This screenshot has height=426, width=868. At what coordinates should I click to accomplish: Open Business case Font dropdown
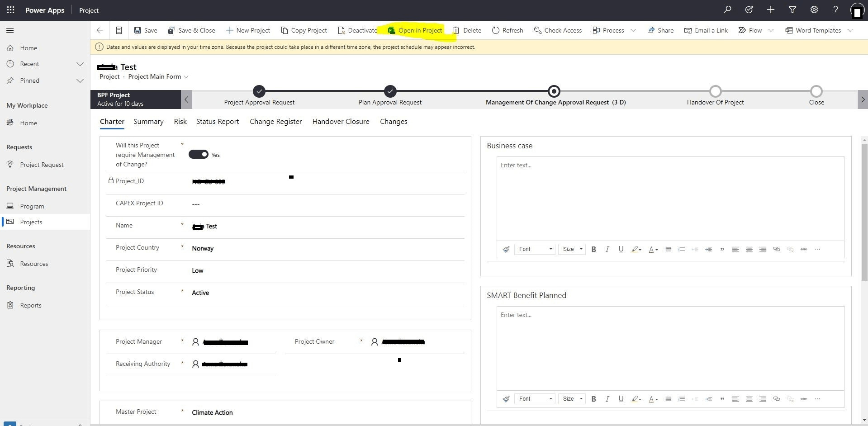point(535,249)
